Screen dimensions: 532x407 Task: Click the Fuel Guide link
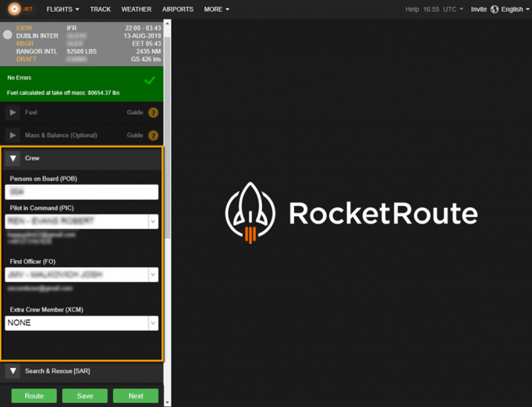(135, 112)
